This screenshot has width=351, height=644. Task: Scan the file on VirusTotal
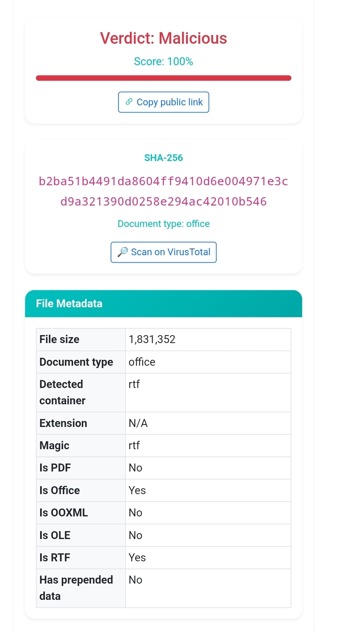tap(163, 252)
